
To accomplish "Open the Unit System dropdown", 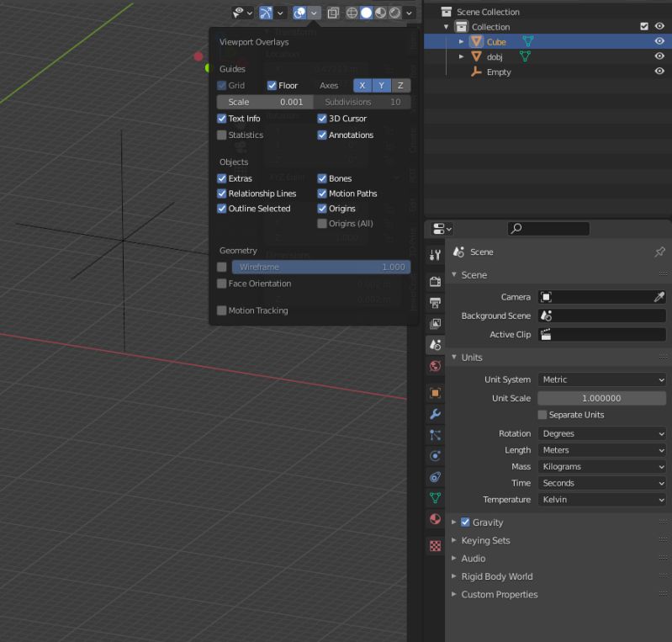I will coord(601,379).
